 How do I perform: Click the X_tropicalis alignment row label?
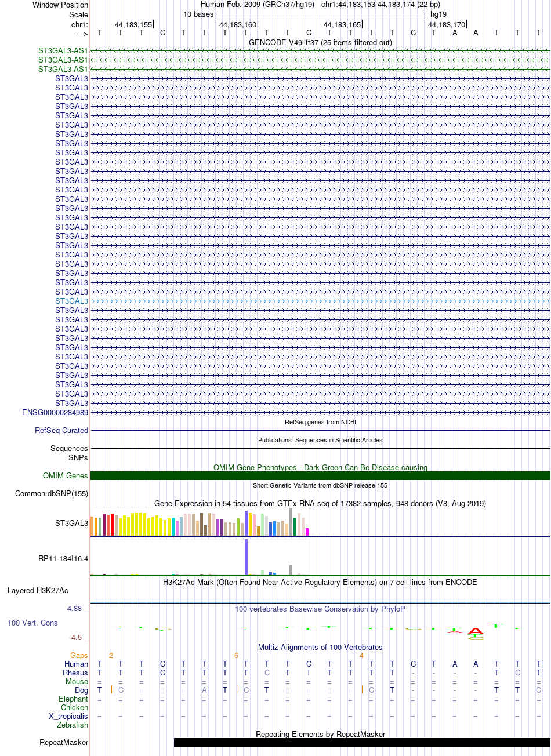click(68, 716)
